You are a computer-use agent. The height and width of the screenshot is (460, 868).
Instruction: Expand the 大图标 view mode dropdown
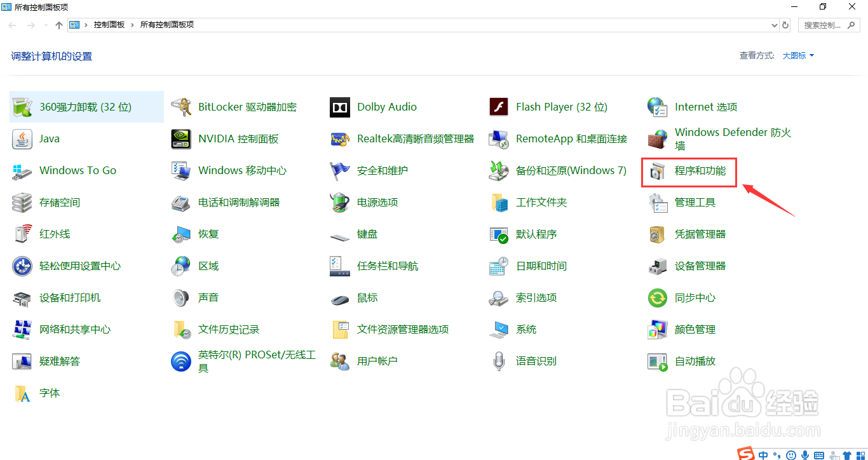798,56
